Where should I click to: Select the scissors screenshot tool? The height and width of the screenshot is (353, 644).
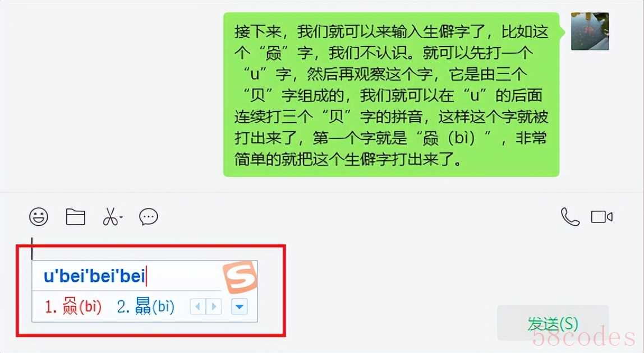click(110, 216)
